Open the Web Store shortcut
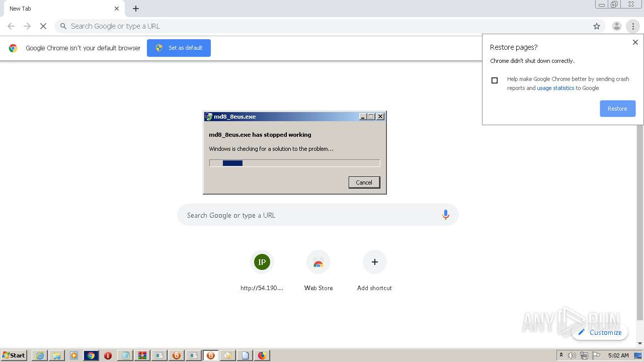This screenshot has height=362, width=644. (x=318, y=270)
